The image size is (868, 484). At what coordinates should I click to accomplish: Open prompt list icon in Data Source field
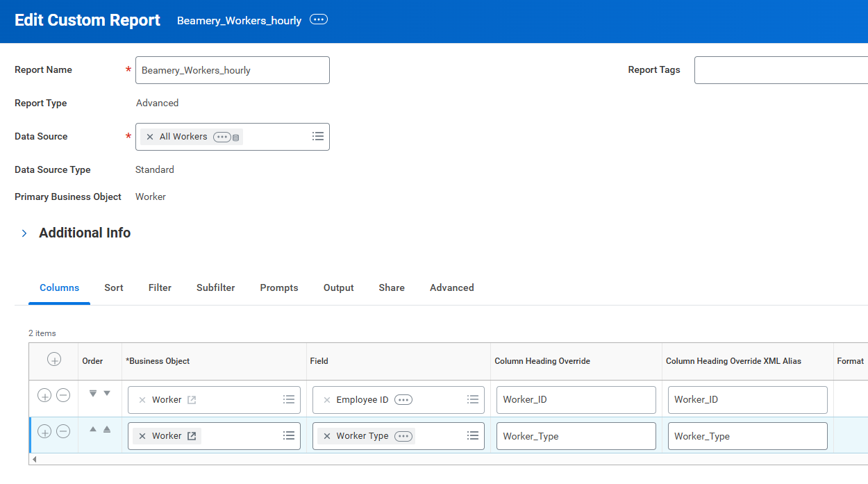click(318, 137)
